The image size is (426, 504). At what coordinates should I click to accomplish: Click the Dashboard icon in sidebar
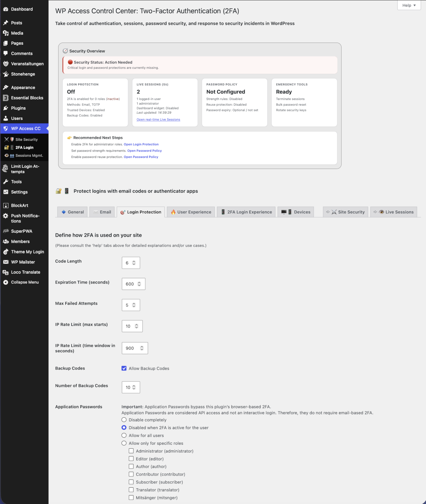click(6, 9)
